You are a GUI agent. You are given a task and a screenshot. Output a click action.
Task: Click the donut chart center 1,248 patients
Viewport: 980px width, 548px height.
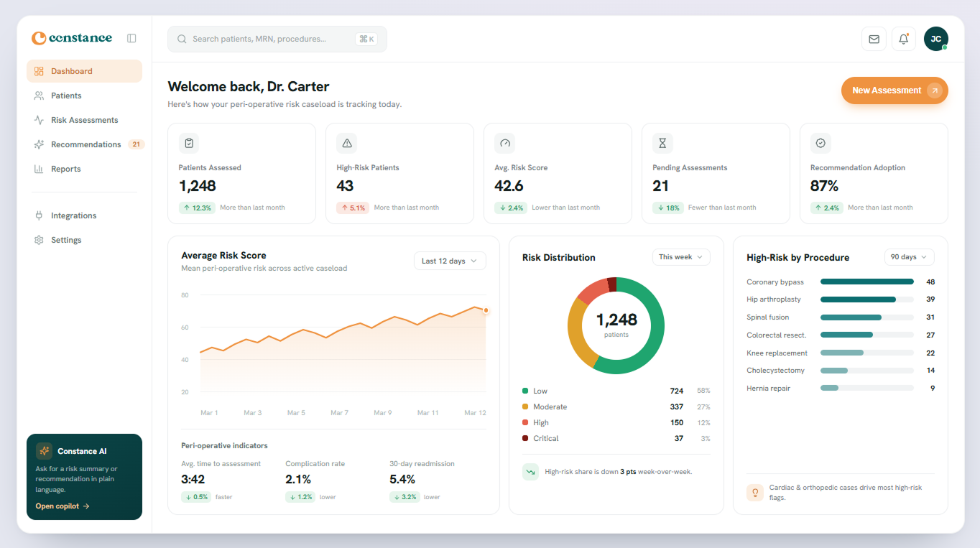616,325
